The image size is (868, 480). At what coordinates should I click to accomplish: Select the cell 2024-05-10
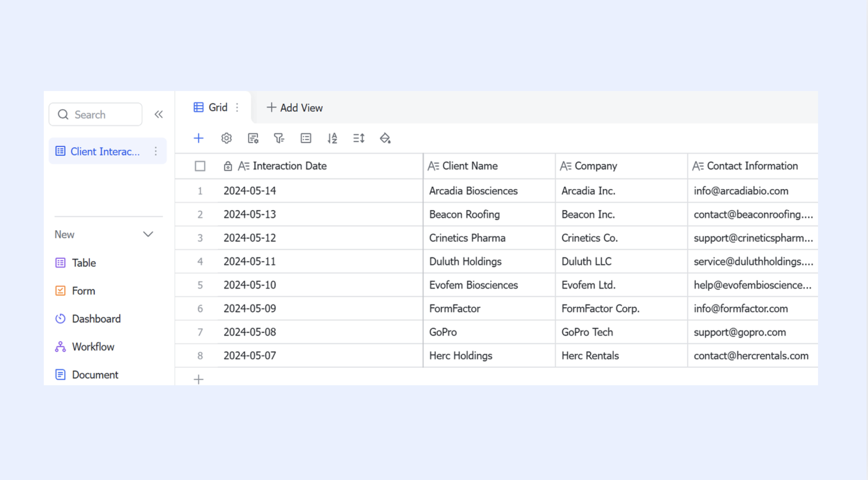click(x=320, y=285)
